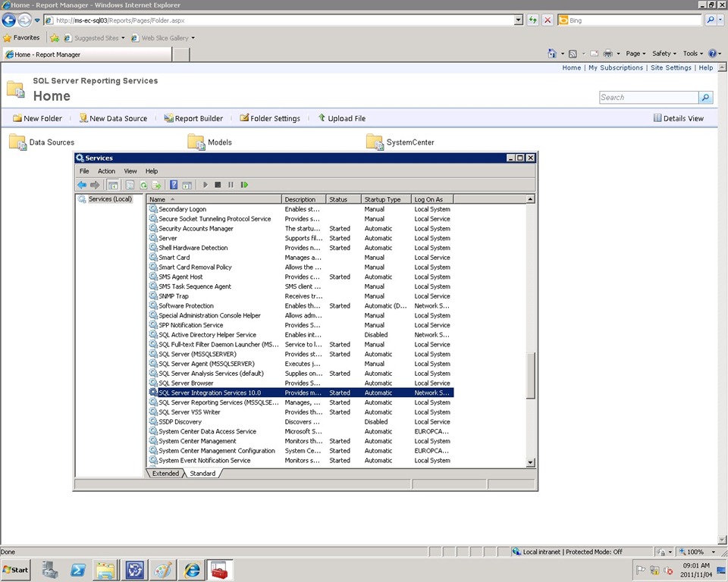Click the Stop Service toolbar icon
The width and height of the screenshot is (728, 582).
[218, 185]
